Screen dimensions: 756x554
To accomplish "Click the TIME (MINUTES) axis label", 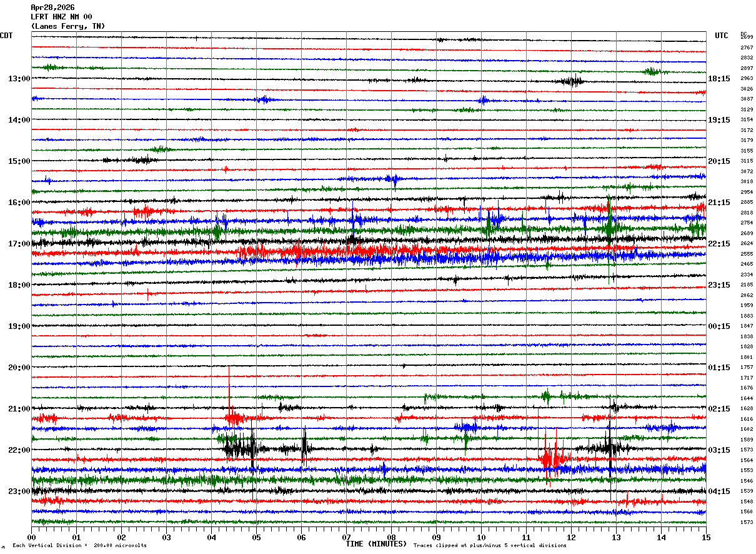I will pos(376,544).
